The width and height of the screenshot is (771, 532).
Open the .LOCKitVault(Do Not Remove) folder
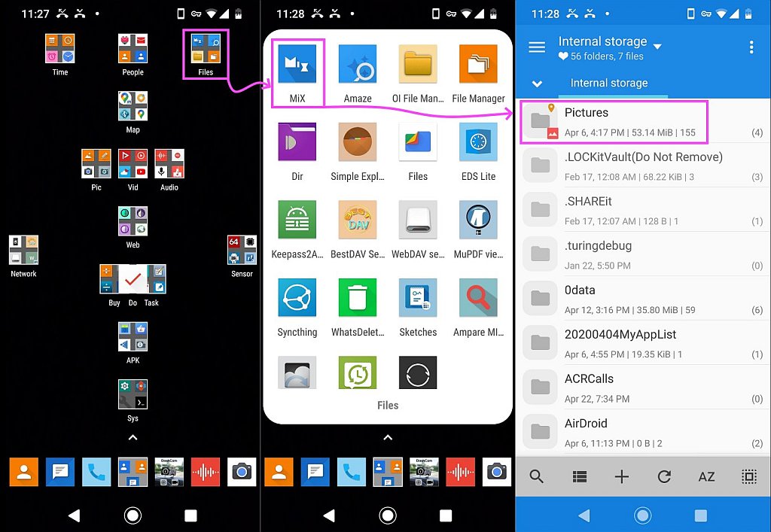pyautogui.click(x=643, y=166)
